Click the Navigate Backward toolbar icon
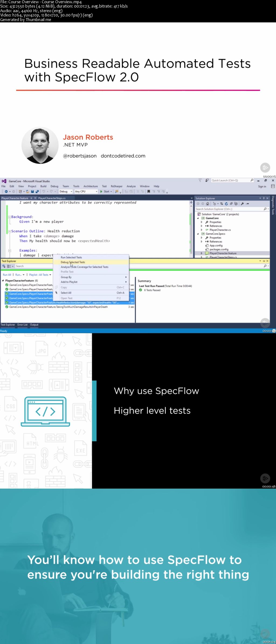Image resolution: width=276 pixels, height=644 pixels. click(x=6, y=192)
